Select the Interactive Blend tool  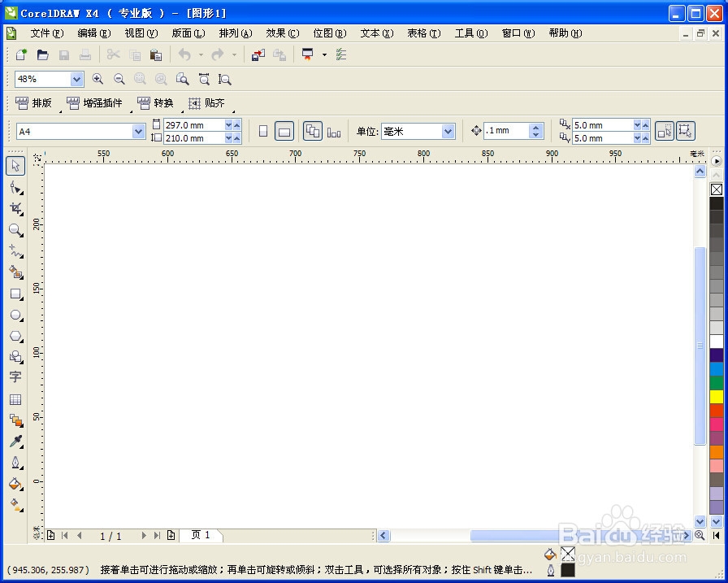15,420
